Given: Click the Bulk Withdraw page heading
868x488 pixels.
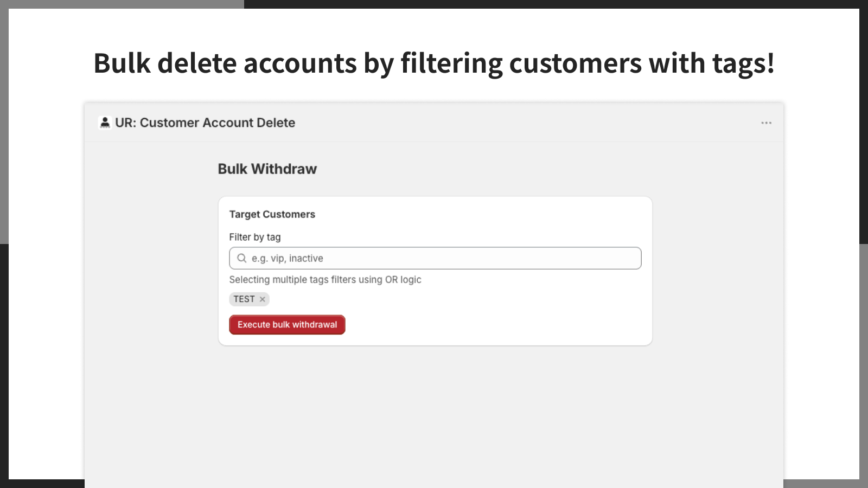Looking at the screenshot, I should (267, 169).
